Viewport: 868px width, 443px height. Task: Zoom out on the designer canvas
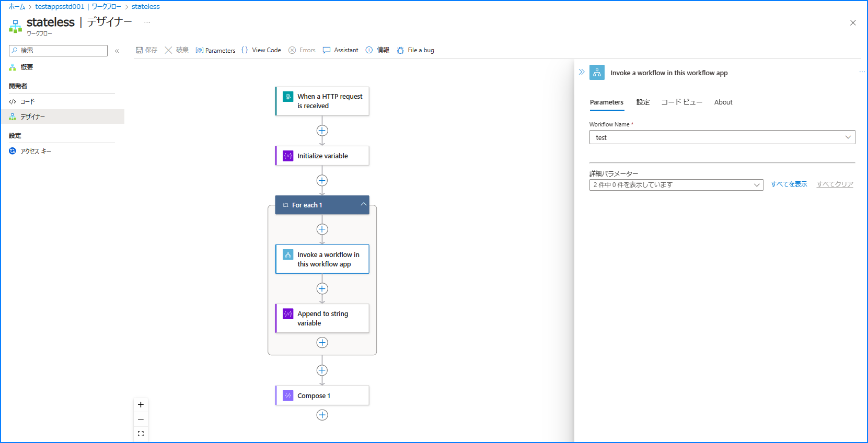[141, 419]
